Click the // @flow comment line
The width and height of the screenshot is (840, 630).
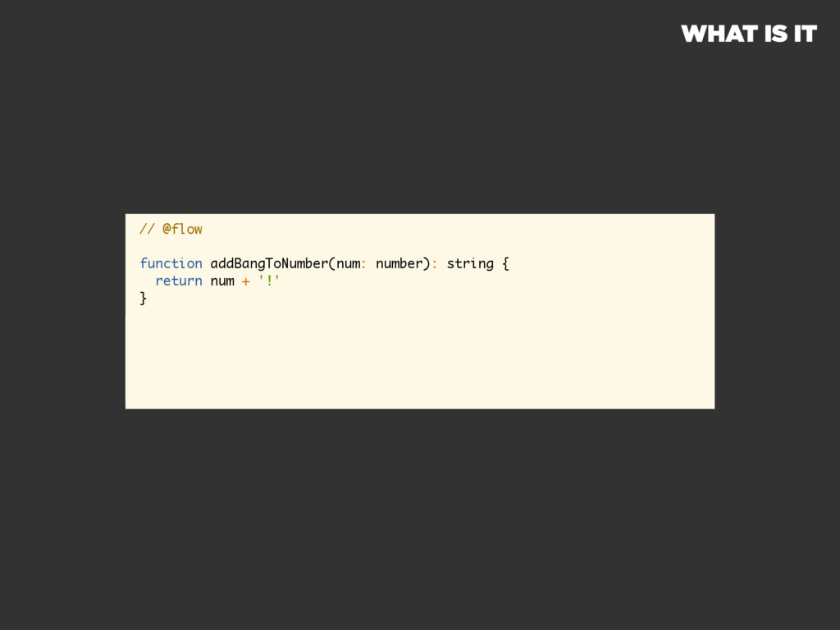click(171, 230)
